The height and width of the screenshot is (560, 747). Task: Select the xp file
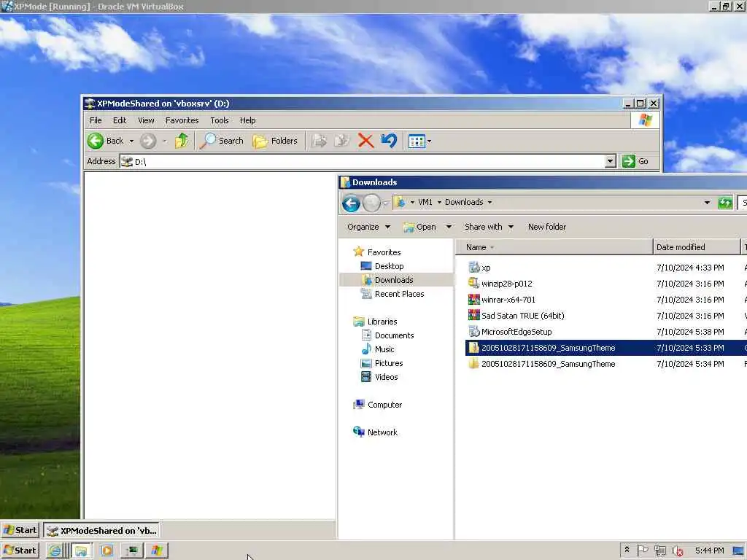pyautogui.click(x=485, y=268)
